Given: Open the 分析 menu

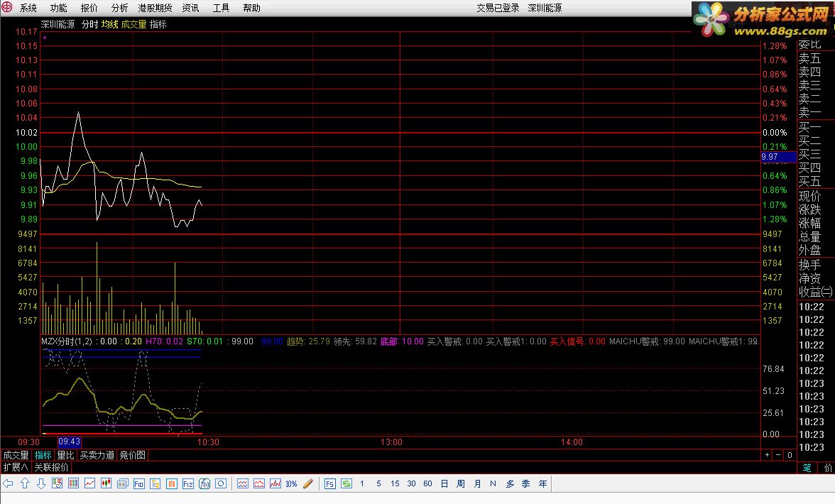Looking at the screenshot, I should pyautogui.click(x=119, y=7).
